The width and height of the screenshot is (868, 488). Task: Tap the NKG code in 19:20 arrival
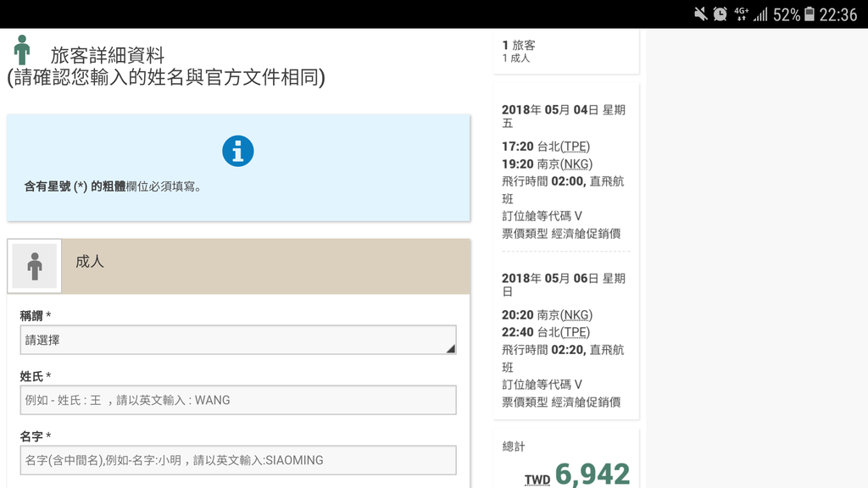(x=576, y=164)
